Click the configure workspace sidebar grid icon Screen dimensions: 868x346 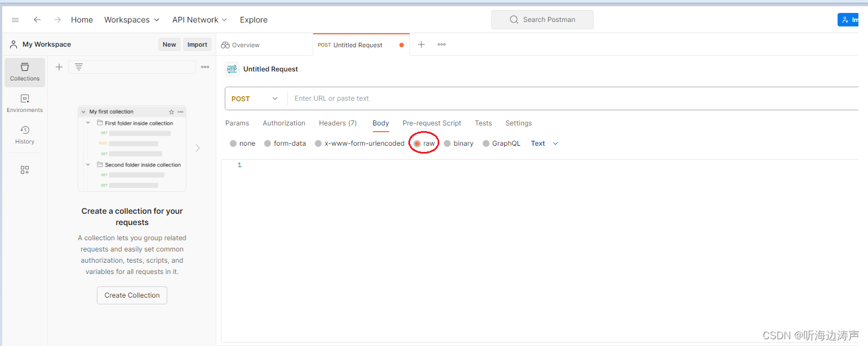click(x=24, y=169)
